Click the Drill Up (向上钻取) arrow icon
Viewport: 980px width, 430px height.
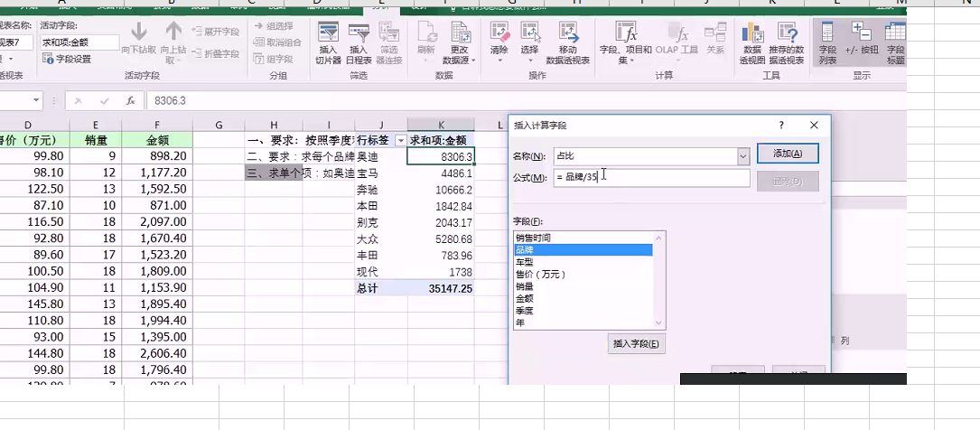[x=173, y=32]
